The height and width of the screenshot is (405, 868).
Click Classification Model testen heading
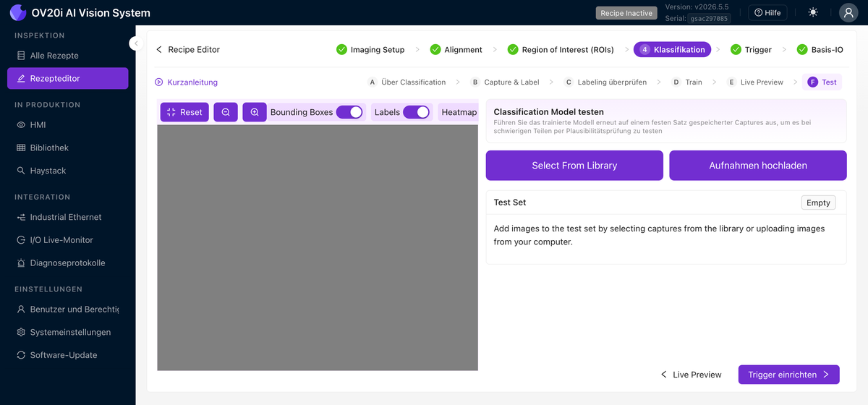548,112
